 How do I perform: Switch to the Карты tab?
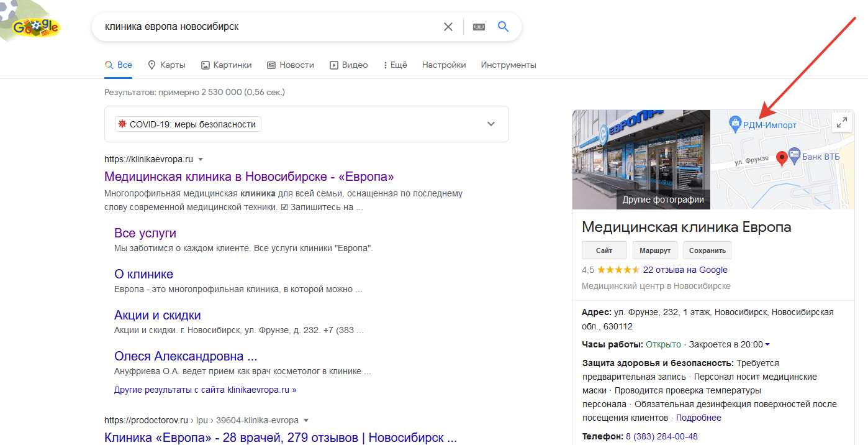(166, 65)
